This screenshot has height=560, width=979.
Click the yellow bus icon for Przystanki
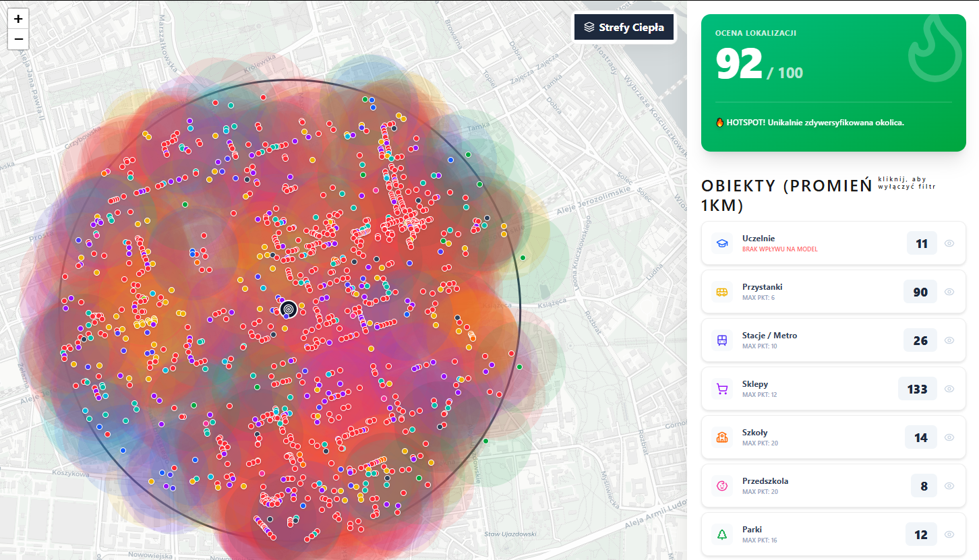click(721, 292)
